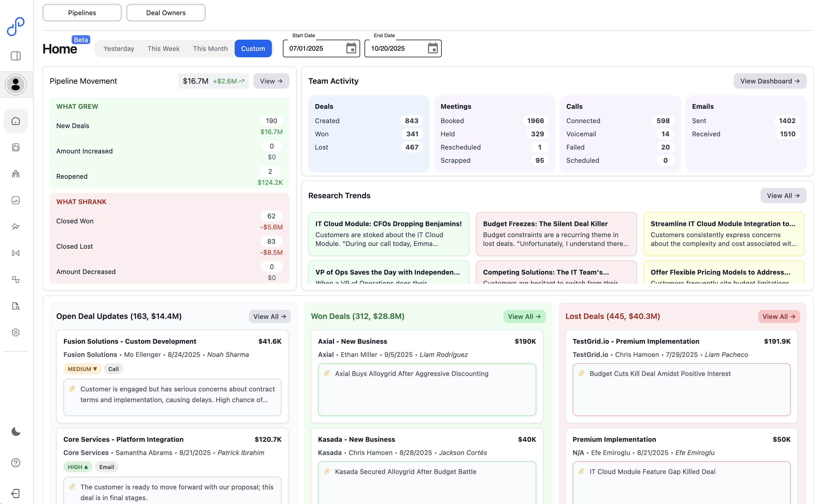Open the AI sparkles icon in the sidebar
Viewport: 820px width, 504px height.
15,227
